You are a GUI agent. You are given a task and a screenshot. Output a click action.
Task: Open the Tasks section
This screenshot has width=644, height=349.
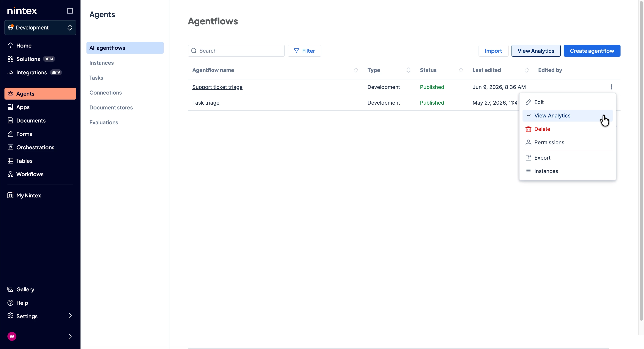point(125,78)
